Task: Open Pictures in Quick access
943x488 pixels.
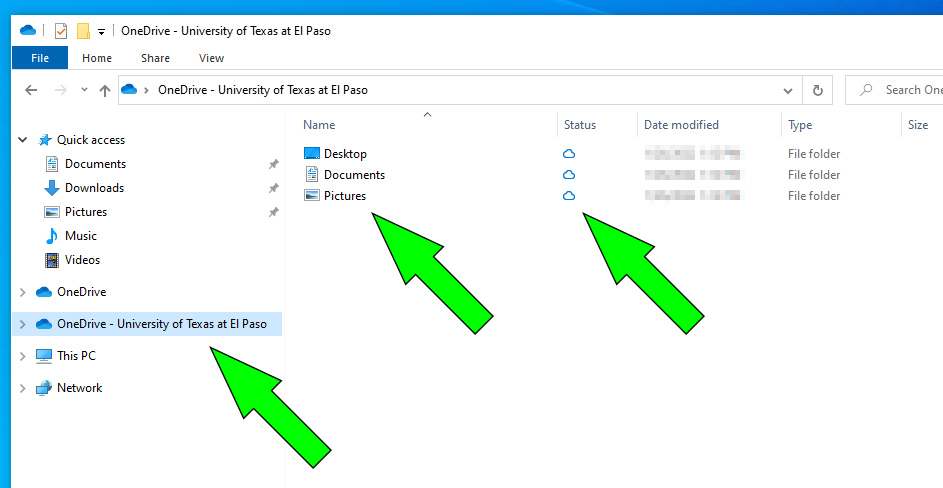Action: (x=86, y=212)
